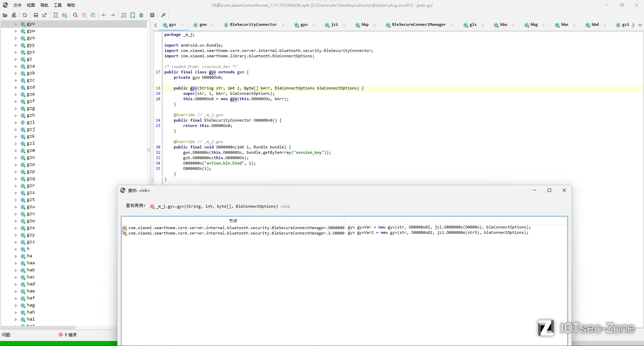Open Text Search magnifier icon
Viewport: 644px width, 346px height.
click(x=75, y=15)
